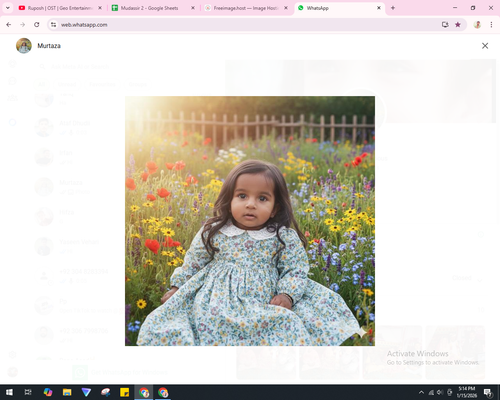This screenshot has height=400, width=500.
Task: Click the Murtaza contact name
Action: 49,46
